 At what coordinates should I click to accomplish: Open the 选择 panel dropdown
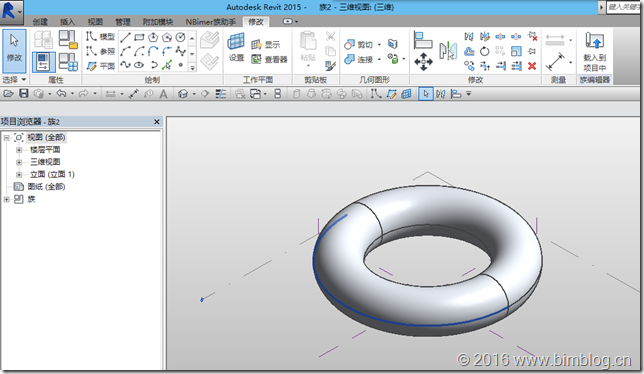pyautogui.click(x=14, y=79)
